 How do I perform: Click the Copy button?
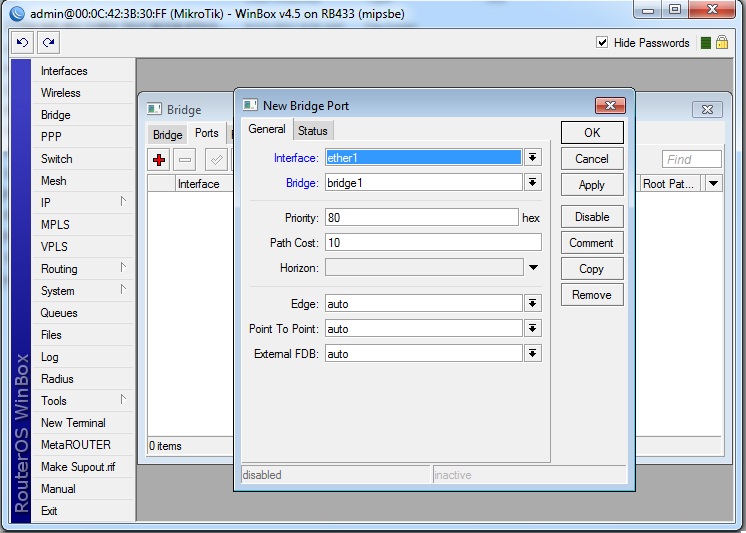click(592, 269)
